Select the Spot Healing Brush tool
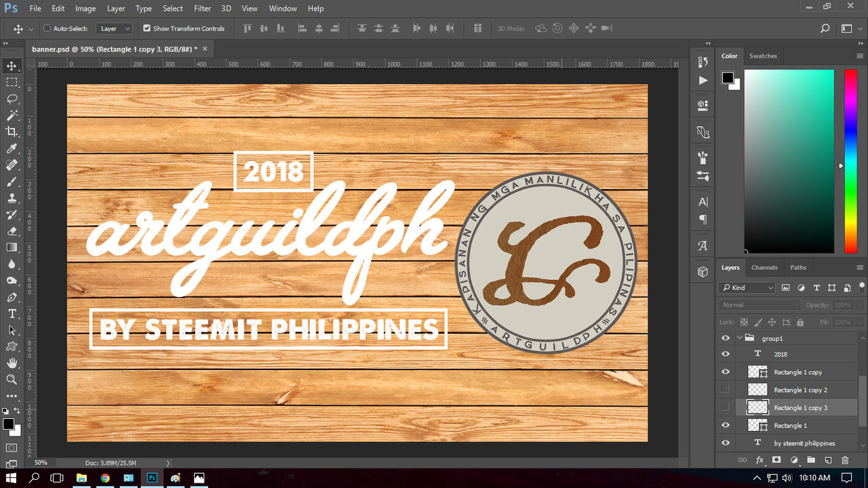The height and width of the screenshot is (488, 868). coord(12,165)
